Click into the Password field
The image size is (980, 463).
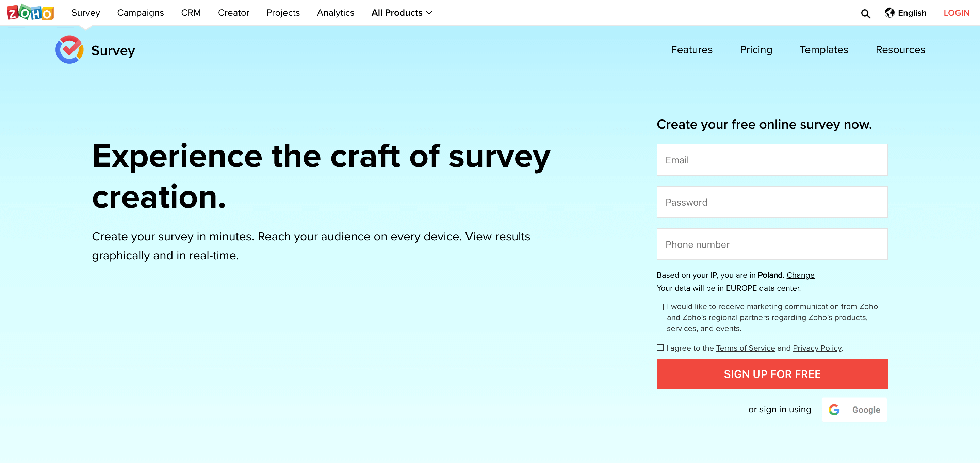[x=772, y=202]
